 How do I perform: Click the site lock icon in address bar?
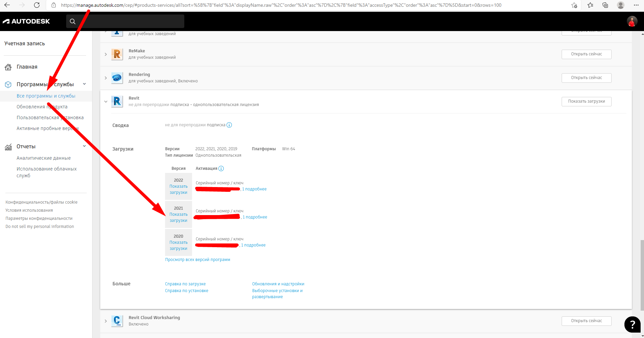54,5
